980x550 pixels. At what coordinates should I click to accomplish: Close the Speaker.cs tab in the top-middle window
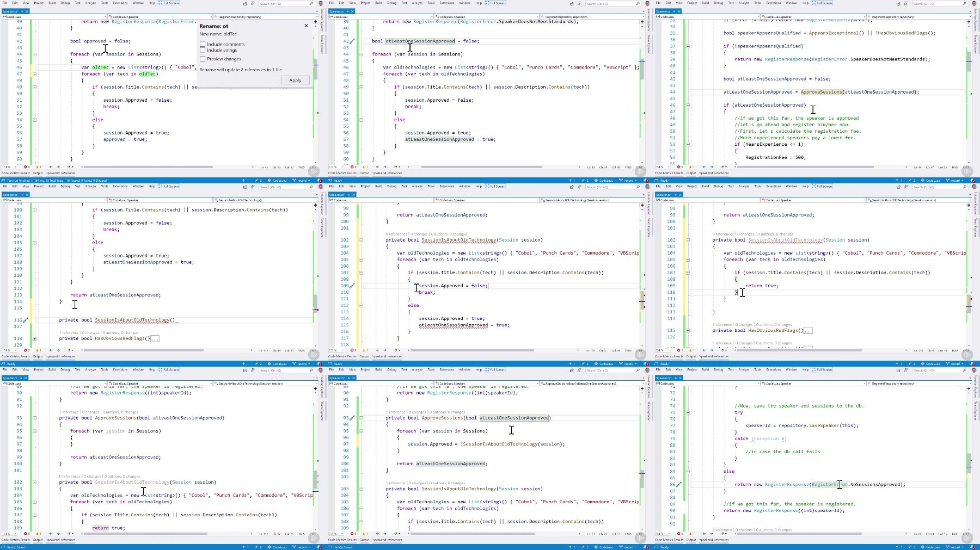click(352, 11)
